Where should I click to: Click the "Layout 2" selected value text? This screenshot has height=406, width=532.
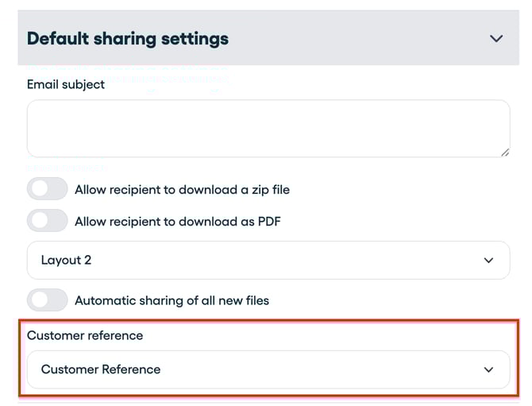[x=66, y=261]
